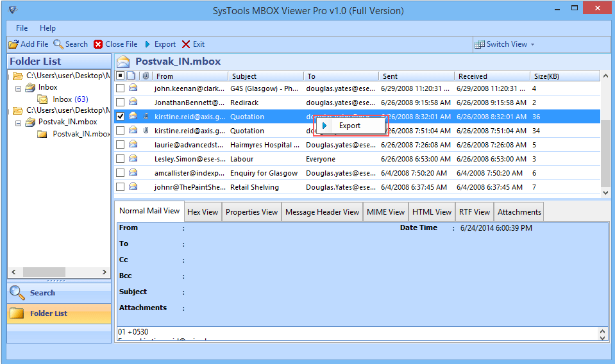The image size is (615, 364).
Task: Switch to the Properties View tab
Action: [x=251, y=212]
